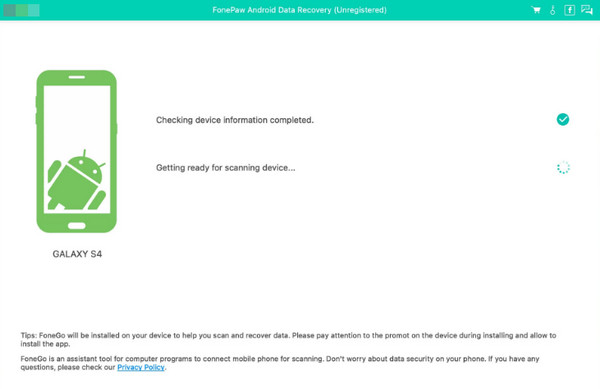Click the FonePaw Android Data Recovery title
The height and width of the screenshot is (389, 600).
[299, 10]
